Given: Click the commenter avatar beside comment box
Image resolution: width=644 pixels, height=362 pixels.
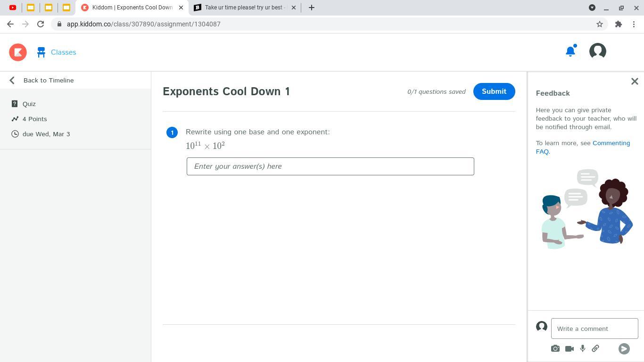Looking at the screenshot, I should point(542,326).
